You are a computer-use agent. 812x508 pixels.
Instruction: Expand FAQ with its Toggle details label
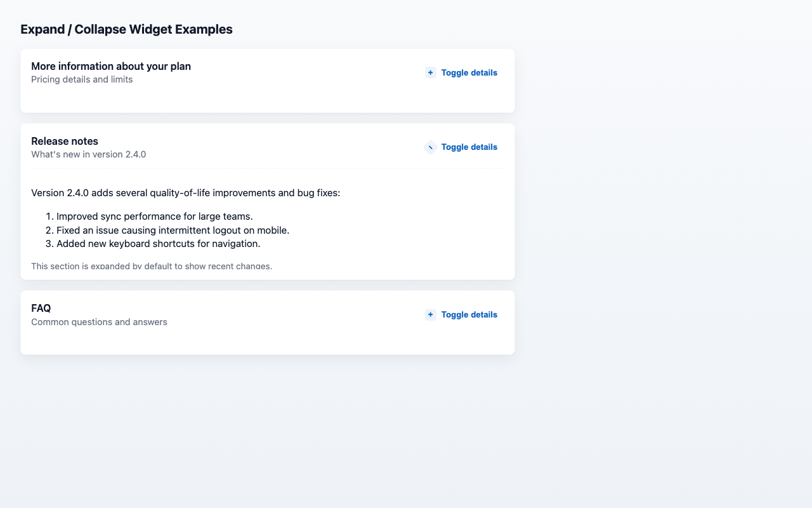coord(469,314)
